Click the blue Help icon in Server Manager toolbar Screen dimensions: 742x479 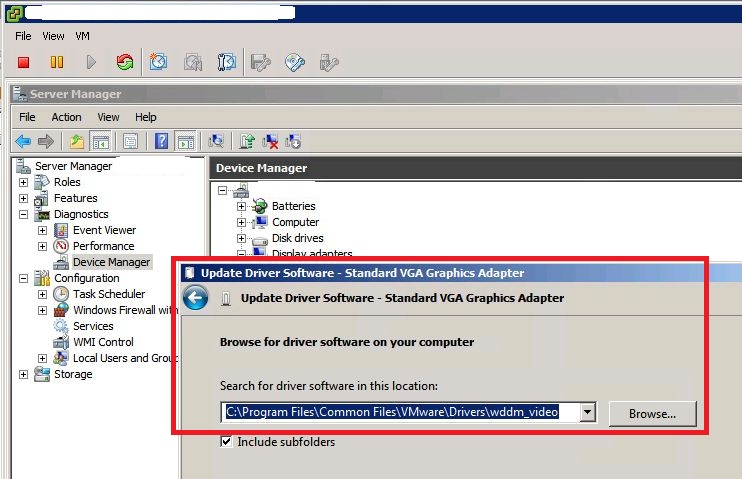[161, 141]
